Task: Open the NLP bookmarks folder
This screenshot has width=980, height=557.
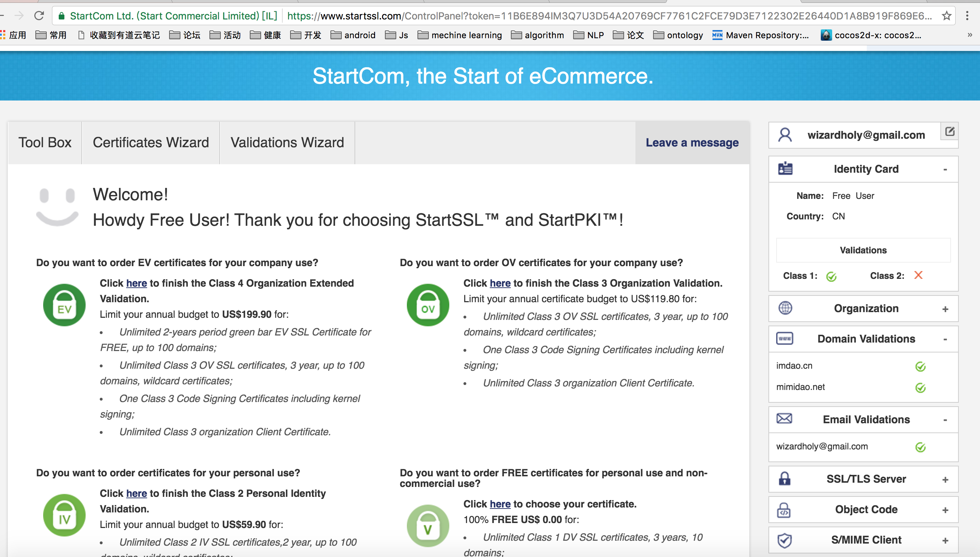Action: [588, 35]
